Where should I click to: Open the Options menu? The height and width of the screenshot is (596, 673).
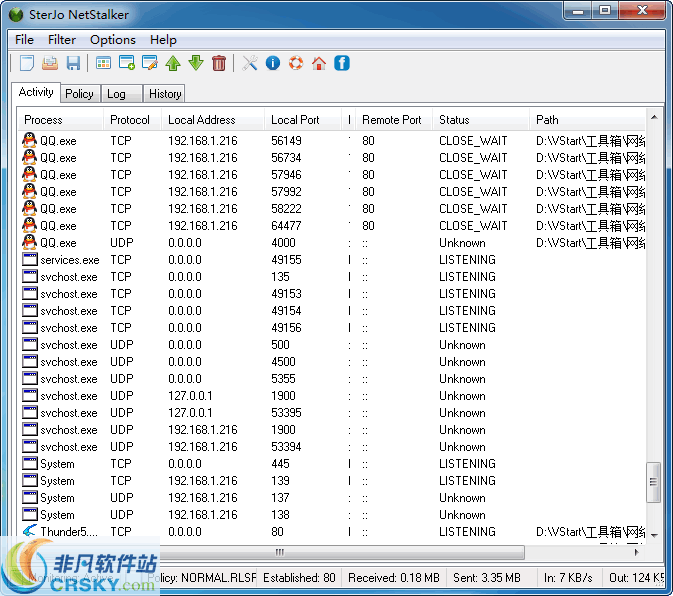[x=113, y=40]
